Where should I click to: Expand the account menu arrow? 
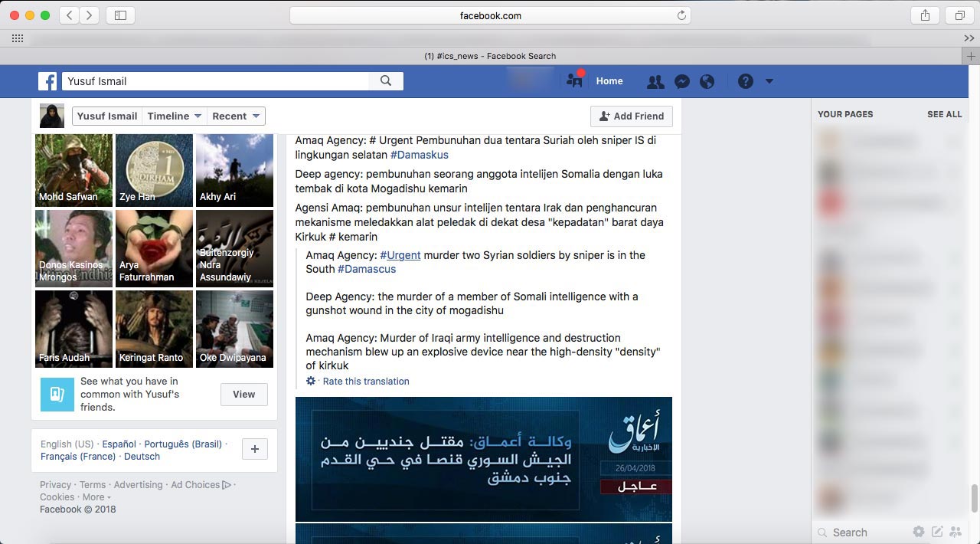769,81
